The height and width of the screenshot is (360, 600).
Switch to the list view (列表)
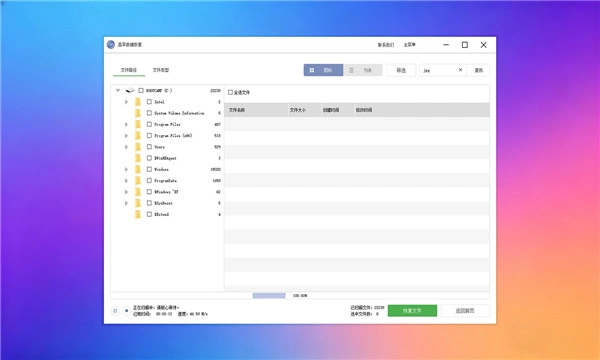point(363,70)
